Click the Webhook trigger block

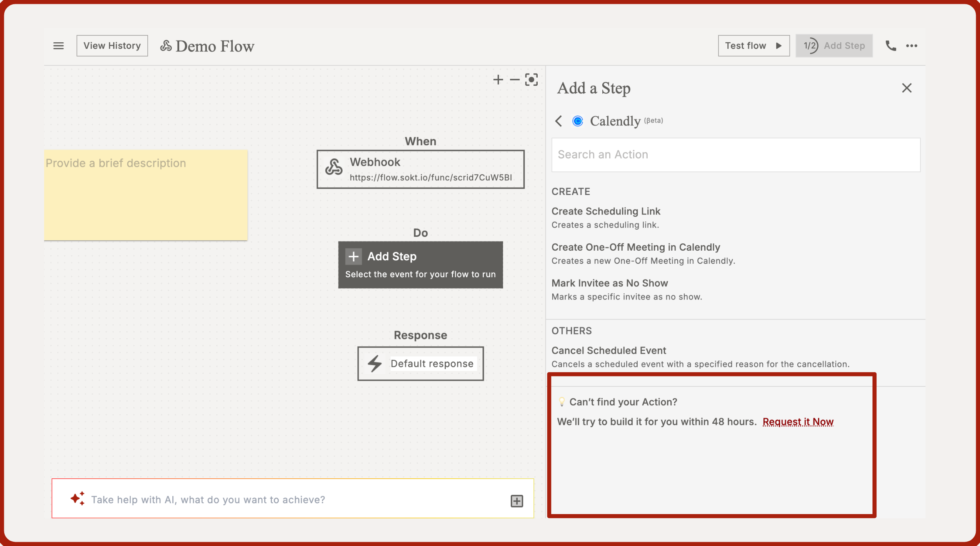coord(420,169)
